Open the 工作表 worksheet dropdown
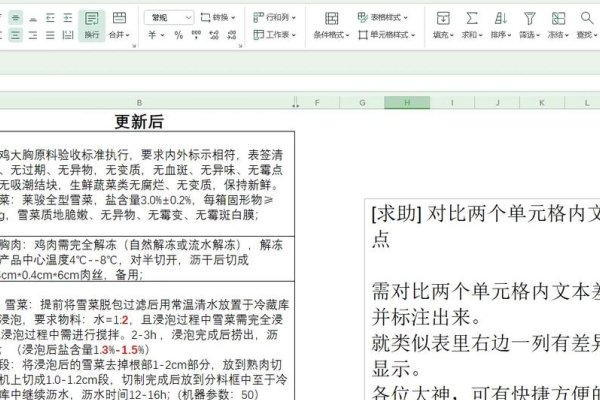 [274, 35]
